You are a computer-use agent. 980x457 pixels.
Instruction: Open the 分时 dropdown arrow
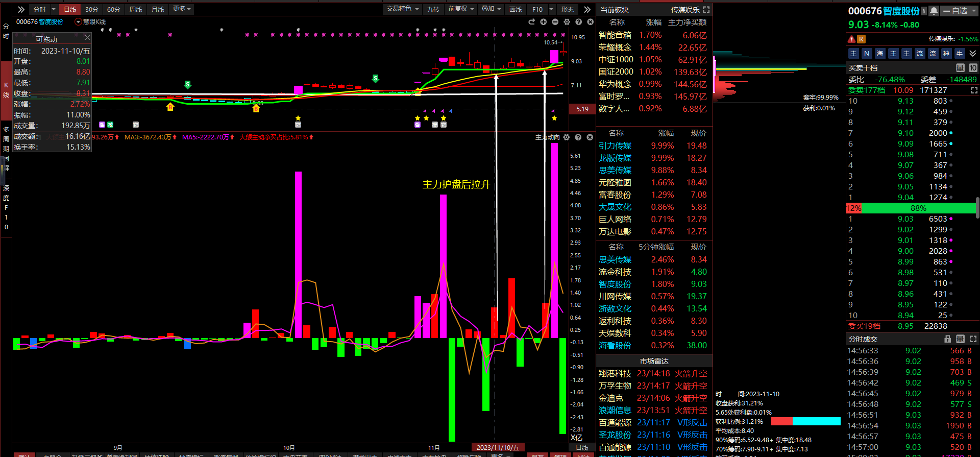click(54, 9)
